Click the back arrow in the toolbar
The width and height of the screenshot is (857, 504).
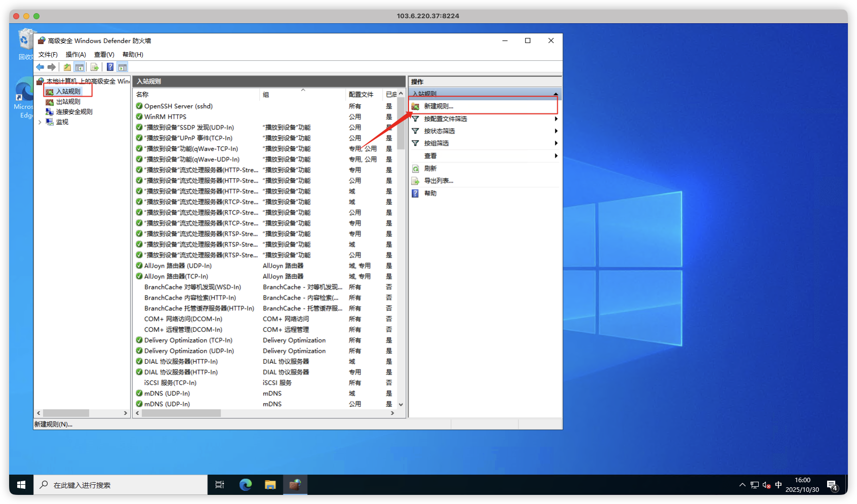point(40,67)
